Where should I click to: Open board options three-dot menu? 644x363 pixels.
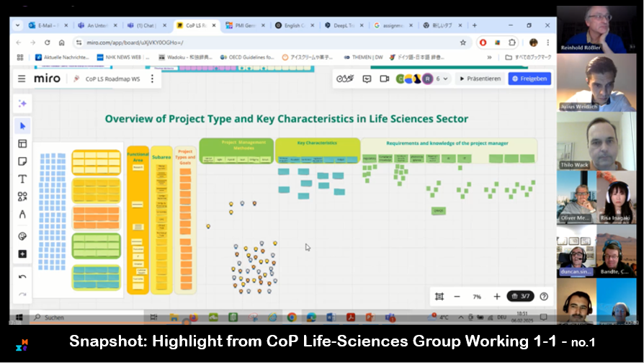152,79
